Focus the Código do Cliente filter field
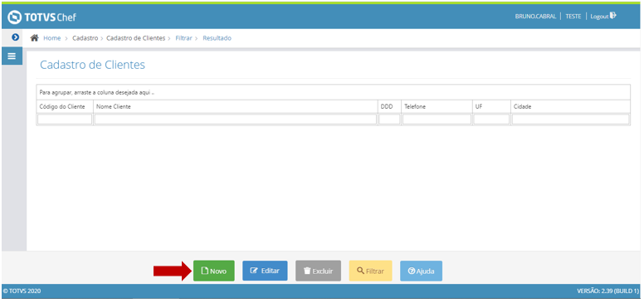The image size is (644, 303). pos(65,119)
